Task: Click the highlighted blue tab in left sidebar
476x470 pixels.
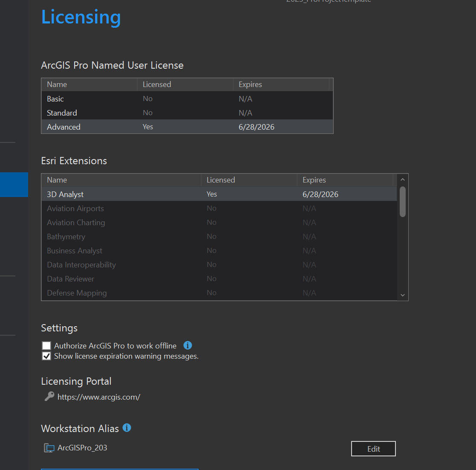Action: click(14, 185)
